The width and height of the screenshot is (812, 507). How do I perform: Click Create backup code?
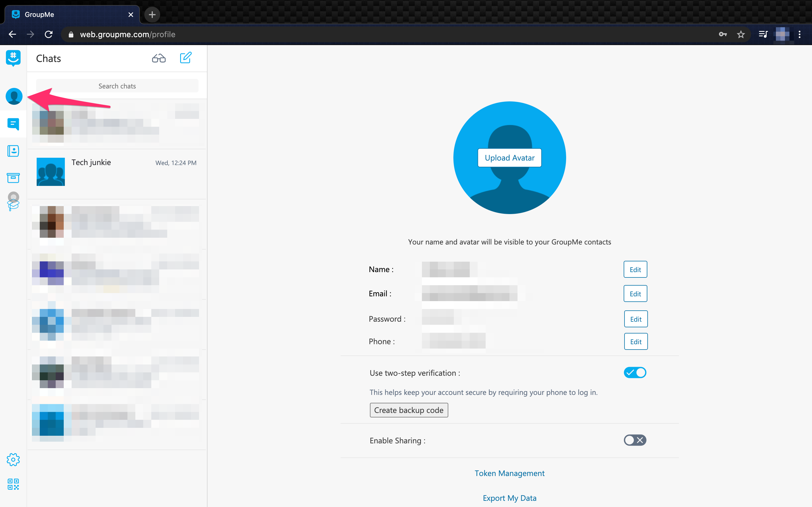click(x=409, y=410)
